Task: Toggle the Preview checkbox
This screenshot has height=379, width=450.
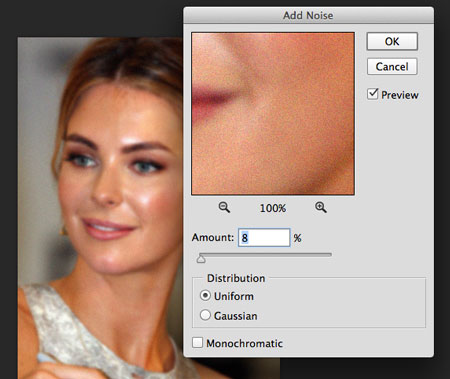Action: (373, 94)
